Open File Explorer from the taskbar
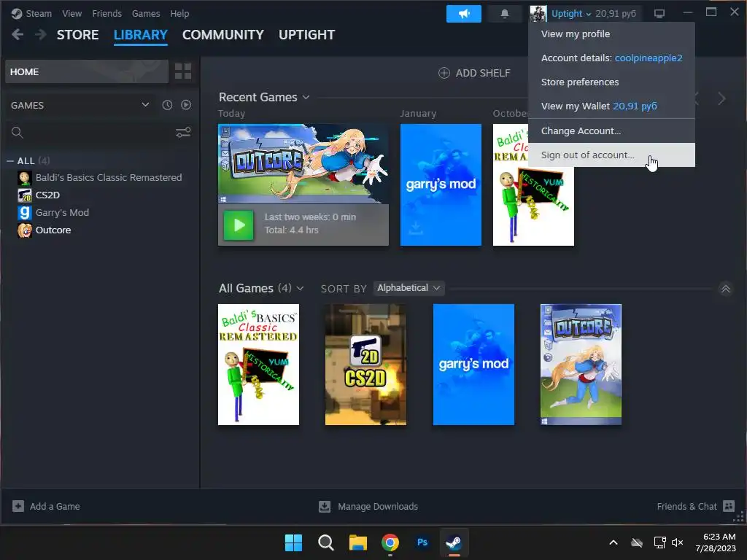This screenshot has height=560, width=747. (x=357, y=542)
